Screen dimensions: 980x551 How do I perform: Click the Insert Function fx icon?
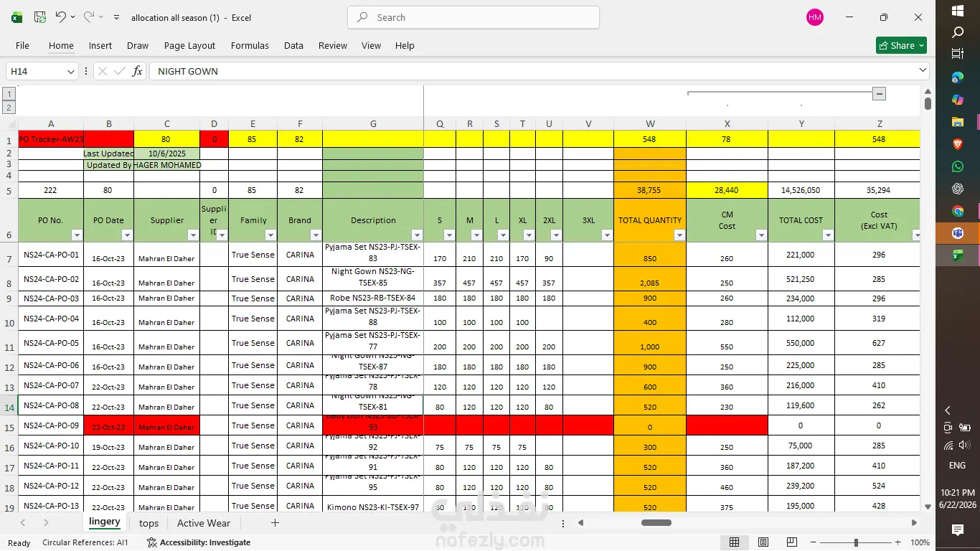point(137,71)
